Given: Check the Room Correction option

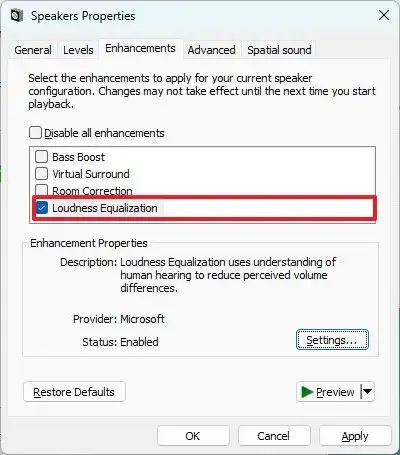Looking at the screenshot, I should tap(42, 190).
